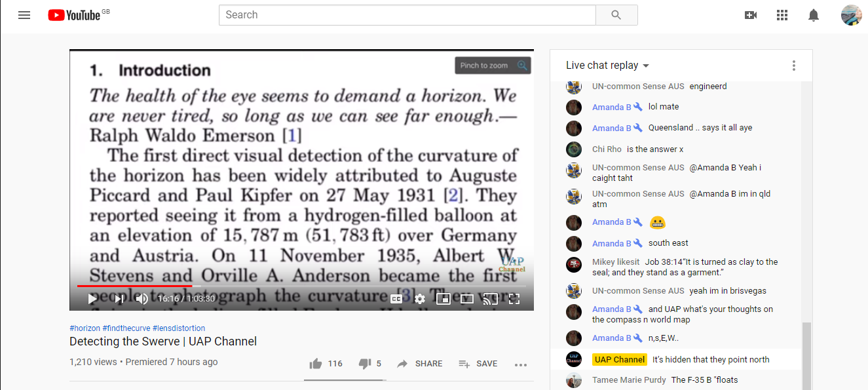Enter full screen mode

click(514, 299)
